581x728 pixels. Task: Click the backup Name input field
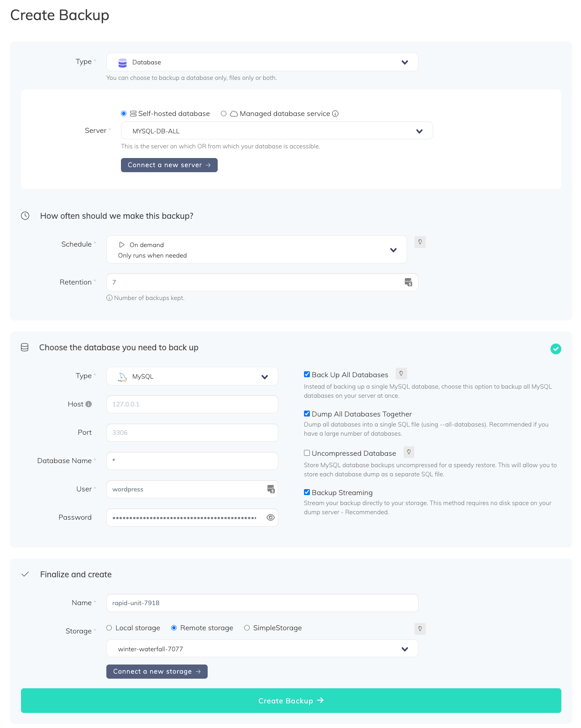[262, 603]
